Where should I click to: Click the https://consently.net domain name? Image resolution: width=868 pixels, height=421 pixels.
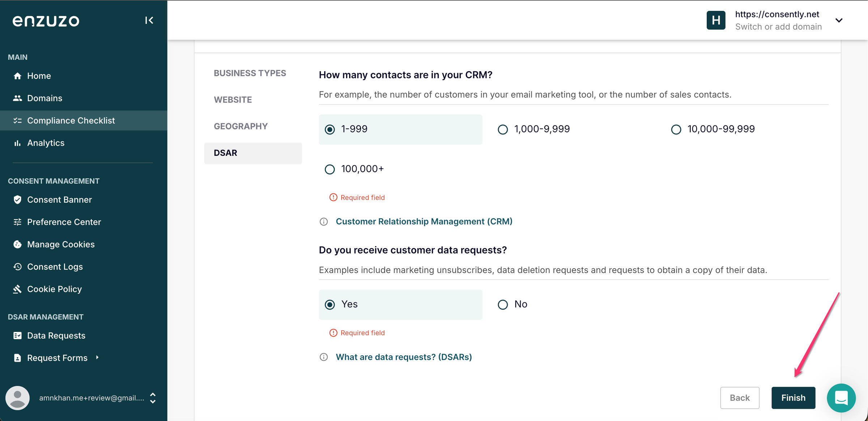777,14
